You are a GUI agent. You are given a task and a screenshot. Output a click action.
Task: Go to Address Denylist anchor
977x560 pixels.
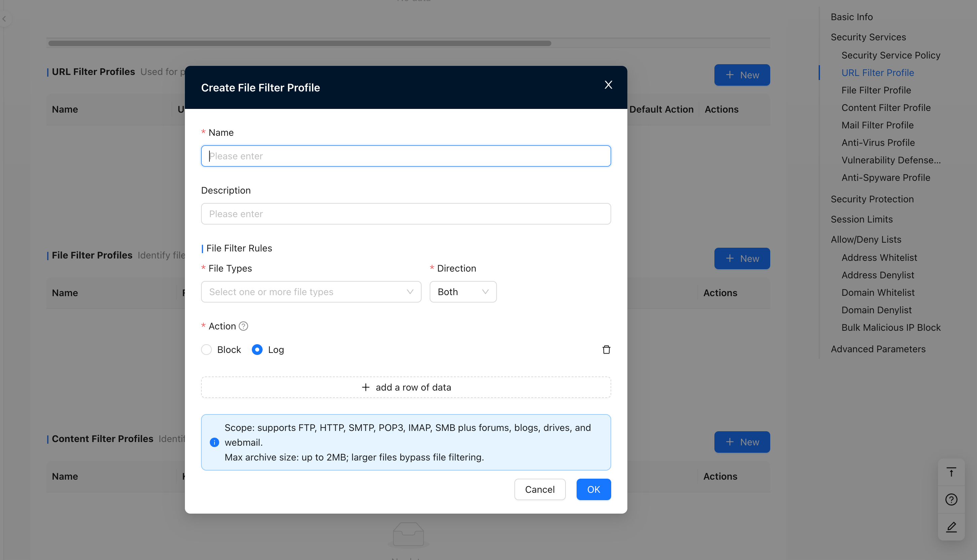coord(878,275)
